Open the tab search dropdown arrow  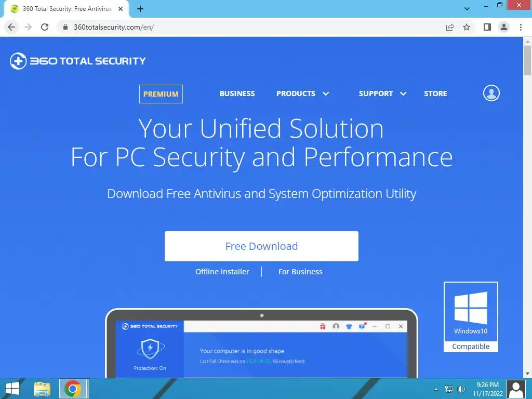[x=467, y=9]
